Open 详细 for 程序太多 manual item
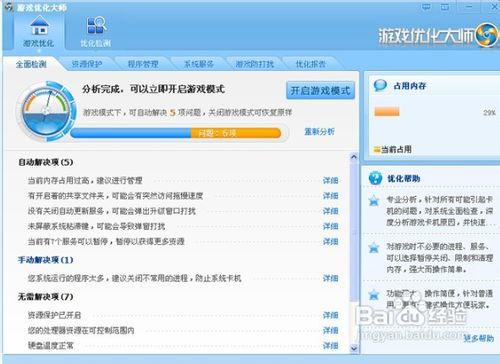 pos(330,278)
